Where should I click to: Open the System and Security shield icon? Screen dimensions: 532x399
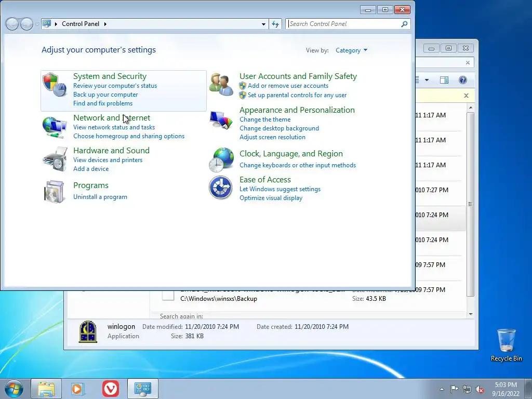click(x=54, y=85)
